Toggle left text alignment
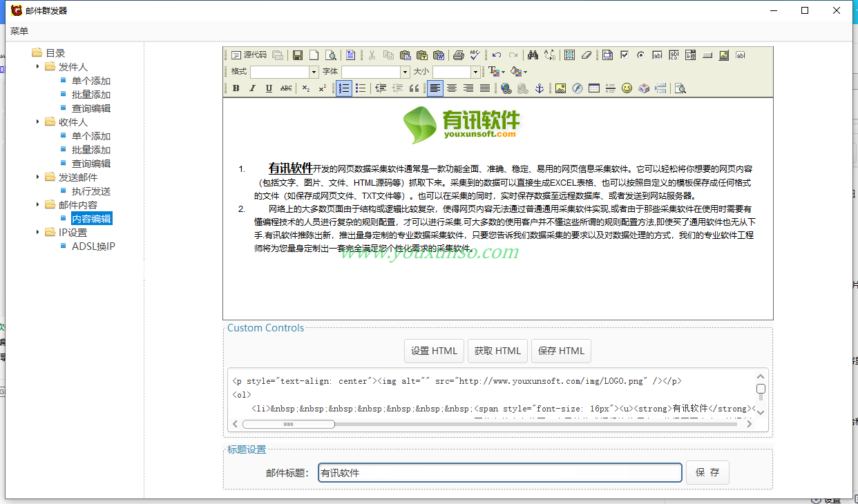Image resolution: width=858 pixels, height=504 pixels. [x=435, y=88]
